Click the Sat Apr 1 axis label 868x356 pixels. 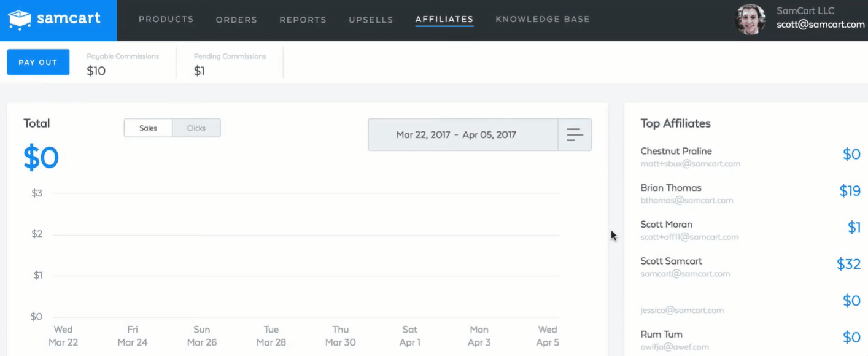point(410,336)
